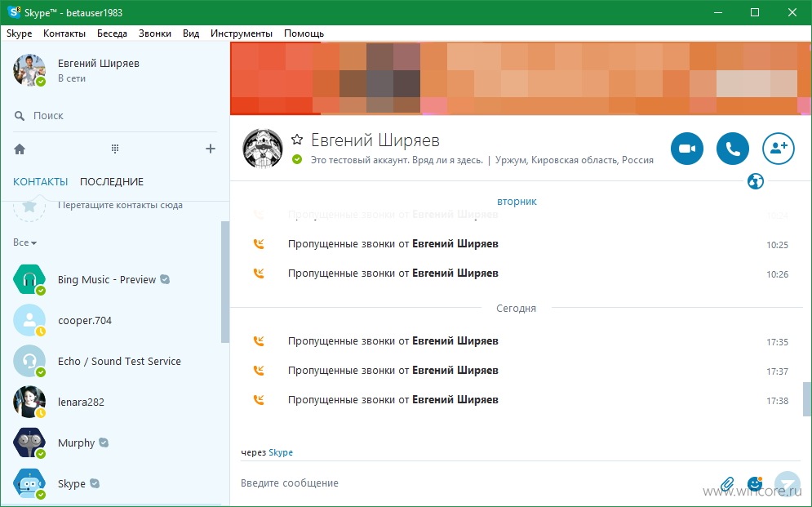Open the Вид menu

click(191, 33)
